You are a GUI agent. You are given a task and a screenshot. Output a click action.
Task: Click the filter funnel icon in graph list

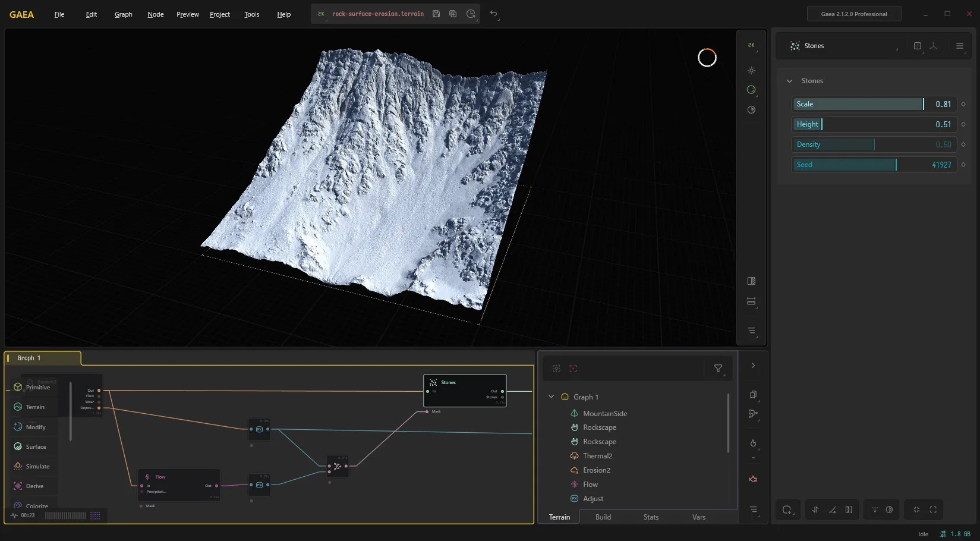pyautogui.click(x=718, y=369)
